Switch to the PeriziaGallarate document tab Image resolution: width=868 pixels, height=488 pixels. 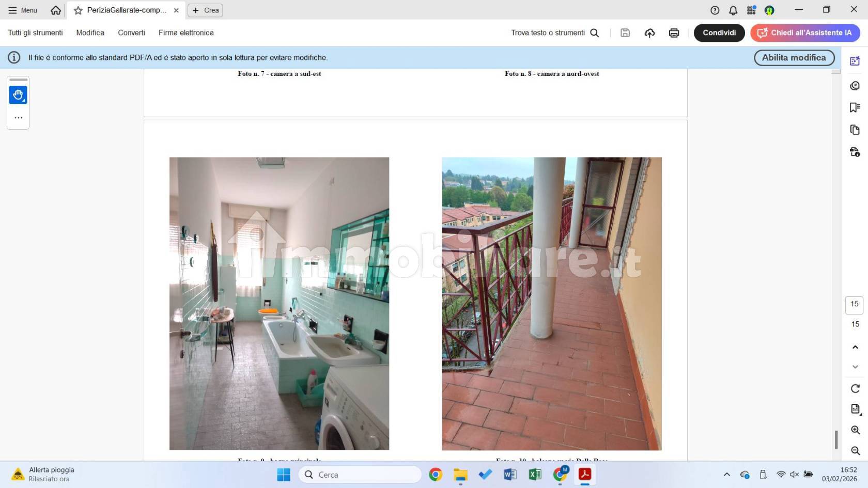coord(124,10)
